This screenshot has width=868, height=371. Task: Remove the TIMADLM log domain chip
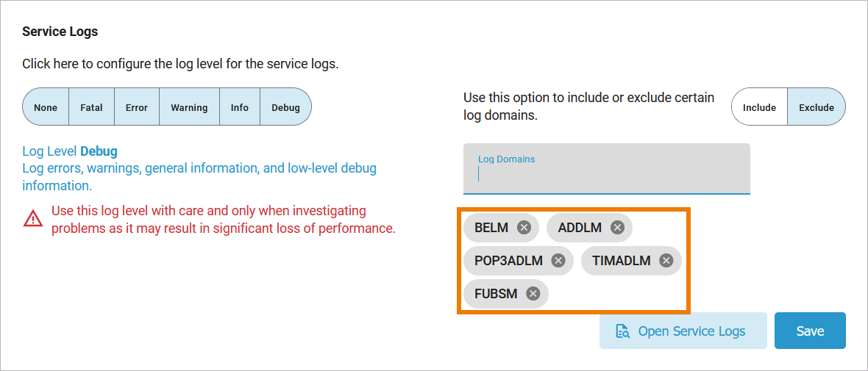tap(666, 261)
